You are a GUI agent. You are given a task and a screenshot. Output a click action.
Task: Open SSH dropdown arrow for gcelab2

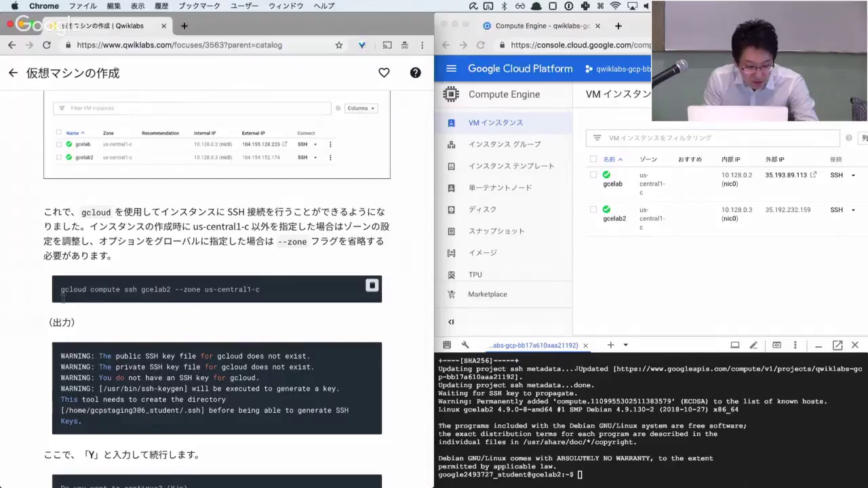[x=853, y=210]
